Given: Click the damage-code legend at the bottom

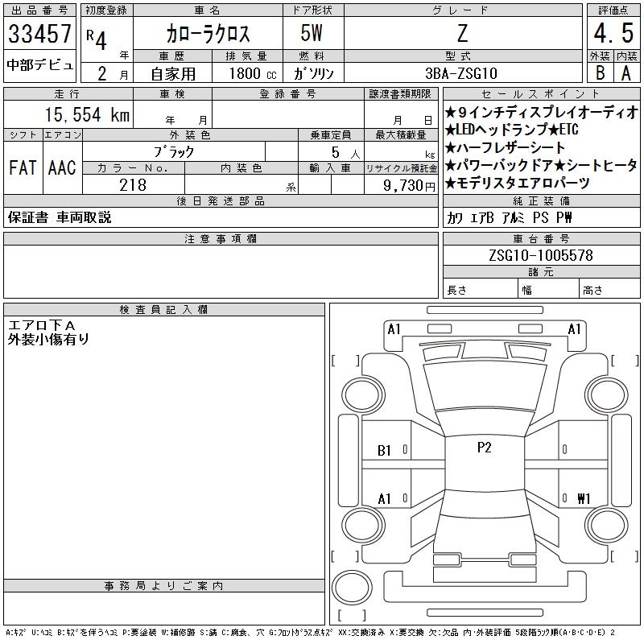Looking at the screenshot, I should click(x=311, y=633).
